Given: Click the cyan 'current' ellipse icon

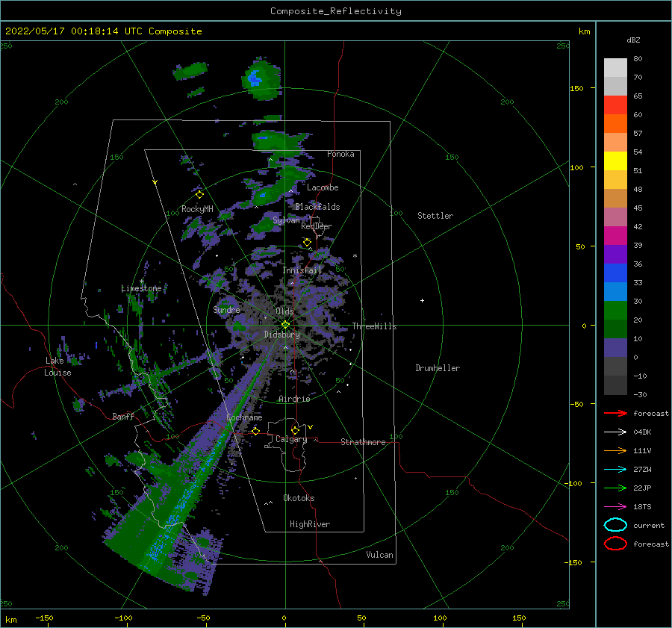Looking at the screenshot, I should (615, 525).
